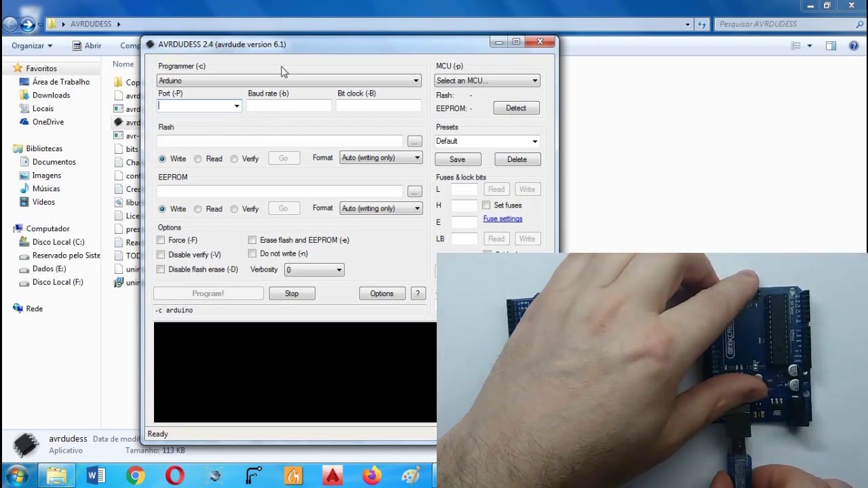Open Presets Default dropdown
868x488 pixels.
pos(487,141)
